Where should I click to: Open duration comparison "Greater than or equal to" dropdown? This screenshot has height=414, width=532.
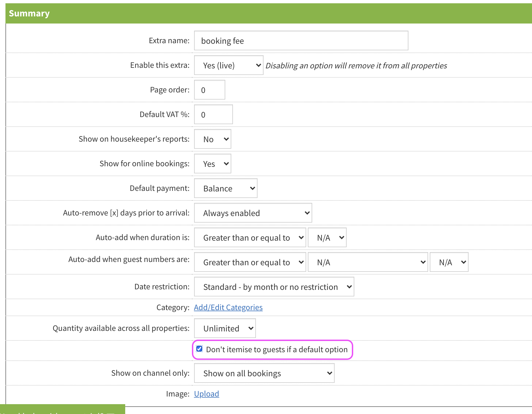click(x=250, y=238)
